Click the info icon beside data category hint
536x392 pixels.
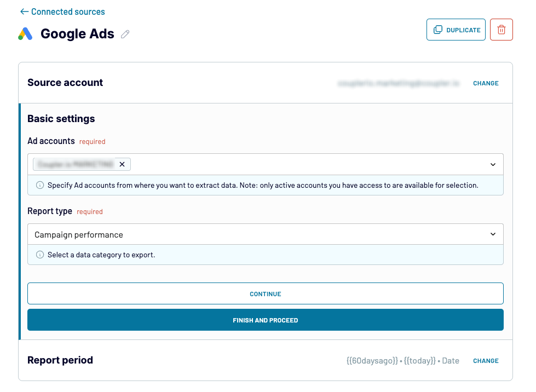[40, 255]
